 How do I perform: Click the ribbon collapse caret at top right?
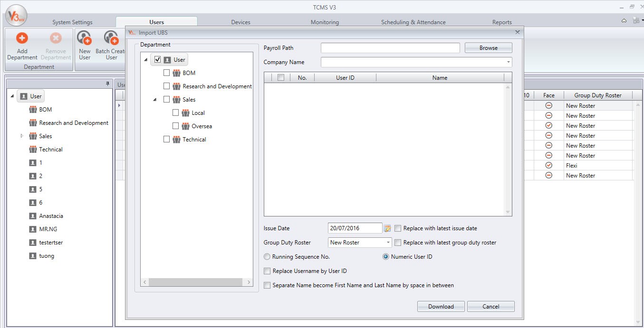624,21
